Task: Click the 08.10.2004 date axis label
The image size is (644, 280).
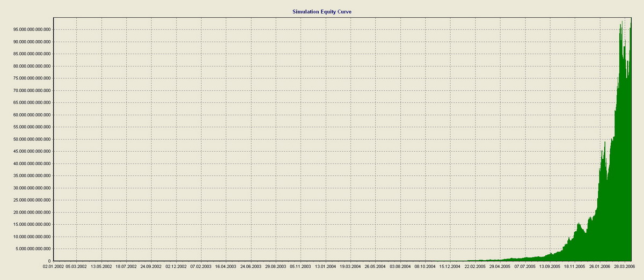Action: click(x=425, y=266)
